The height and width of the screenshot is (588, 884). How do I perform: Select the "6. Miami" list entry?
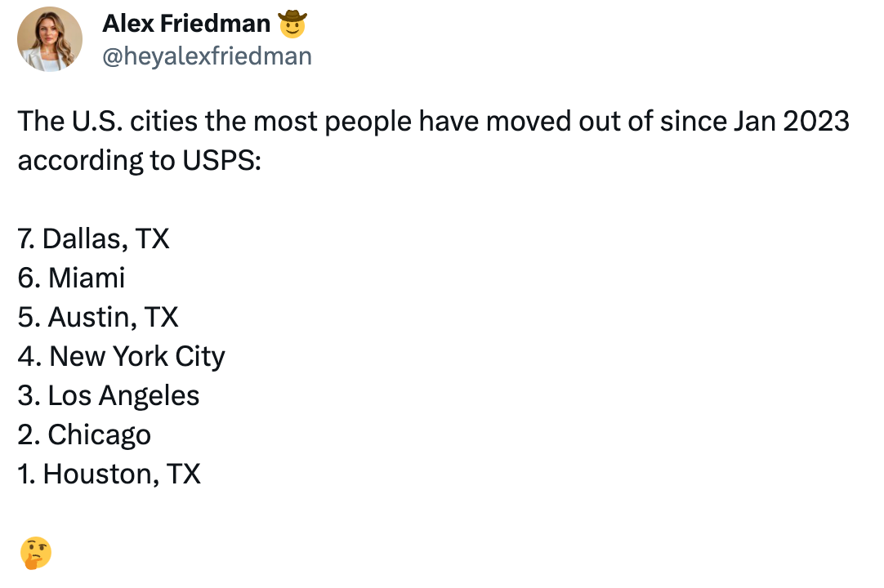(x=71, y=278)
